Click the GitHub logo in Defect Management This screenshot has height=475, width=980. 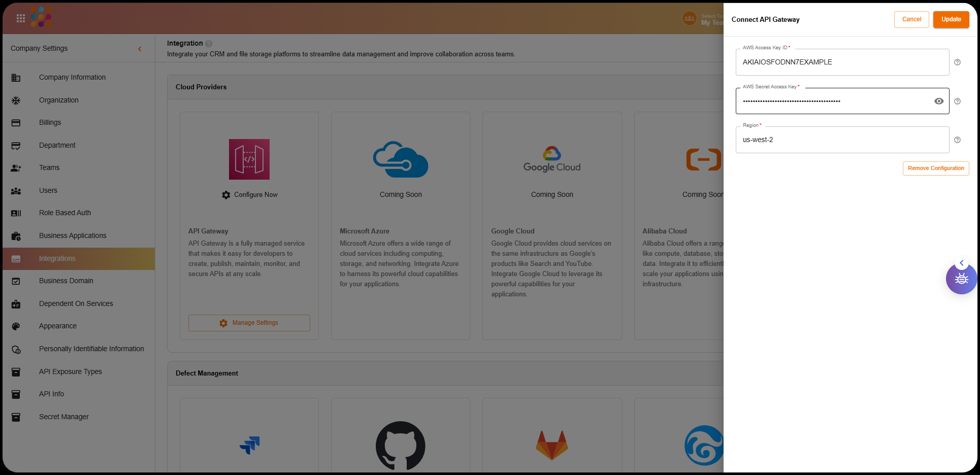[x=400, y=446]
